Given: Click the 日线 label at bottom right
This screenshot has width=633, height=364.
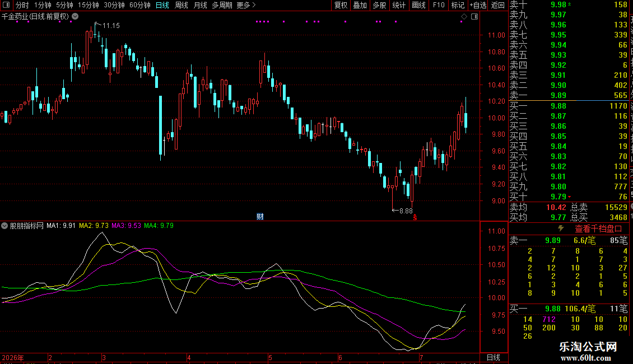Looking at the screenshot, I should [494, 357].
